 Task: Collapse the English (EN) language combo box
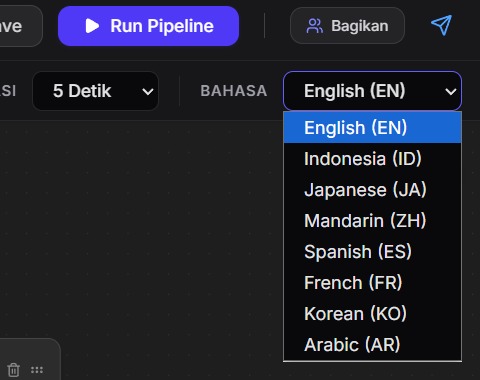point(372,91)
